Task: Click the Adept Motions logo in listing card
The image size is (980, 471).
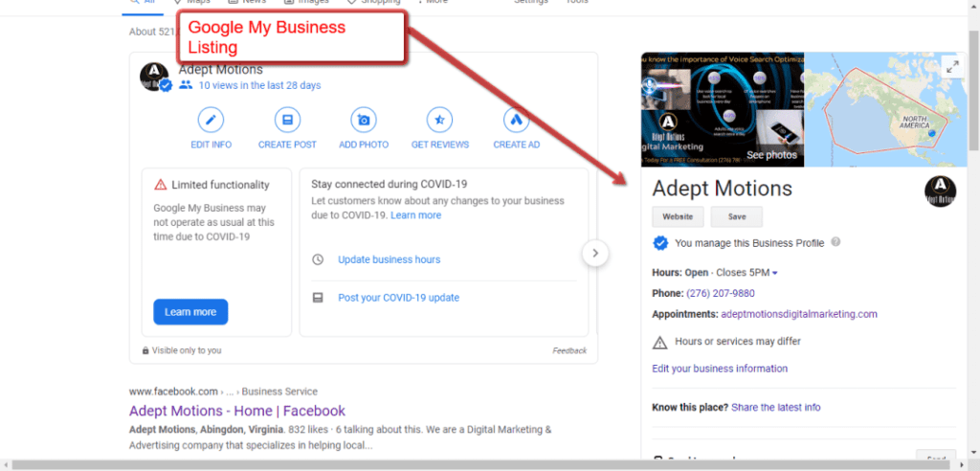Action: point(154,77)
